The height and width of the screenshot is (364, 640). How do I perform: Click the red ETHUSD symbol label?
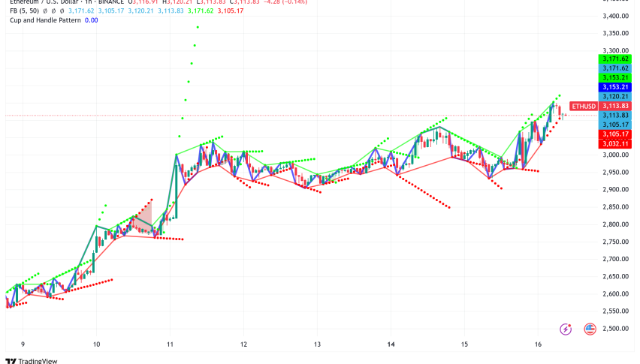click(583, 106)
